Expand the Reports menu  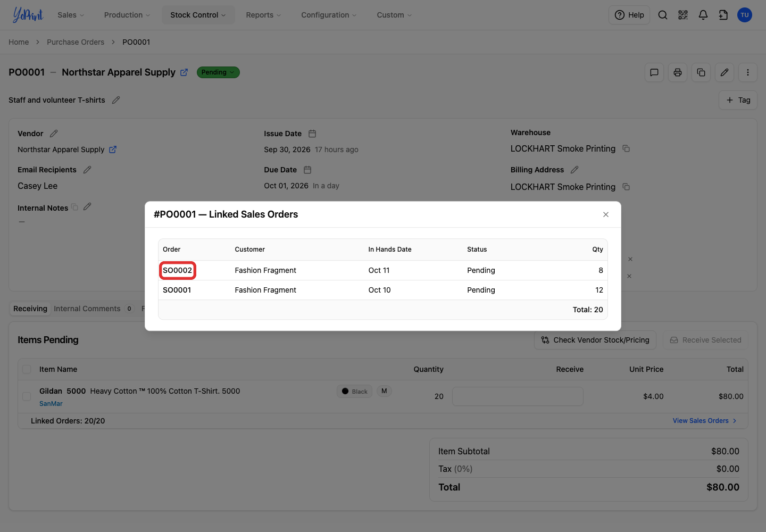263,15
